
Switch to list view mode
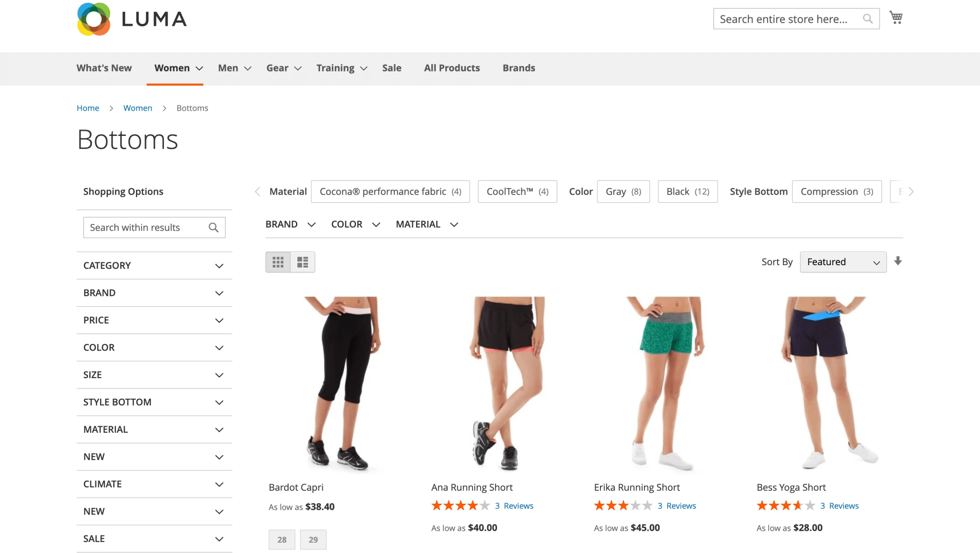pos(303,262)
